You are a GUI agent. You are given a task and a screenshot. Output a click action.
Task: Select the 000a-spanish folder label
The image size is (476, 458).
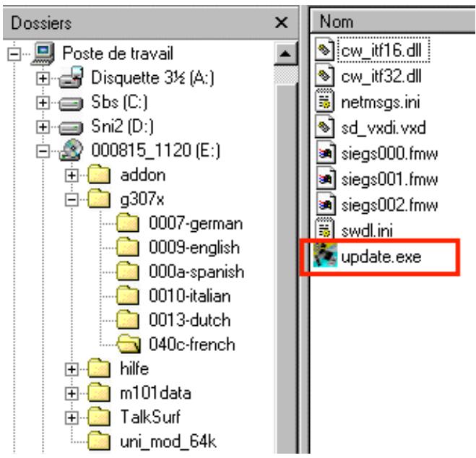click(196, 272)
